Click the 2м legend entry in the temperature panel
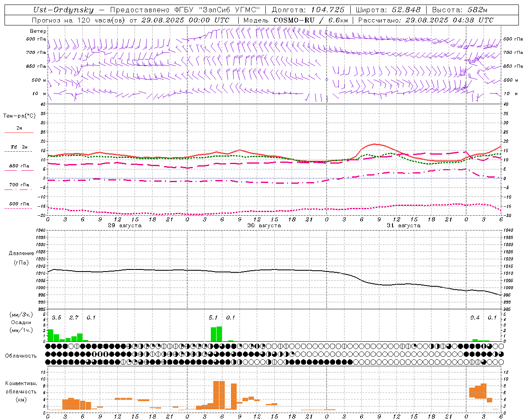Image resolution: width=525 pixels, height=420 pixels. pos(19,128)
